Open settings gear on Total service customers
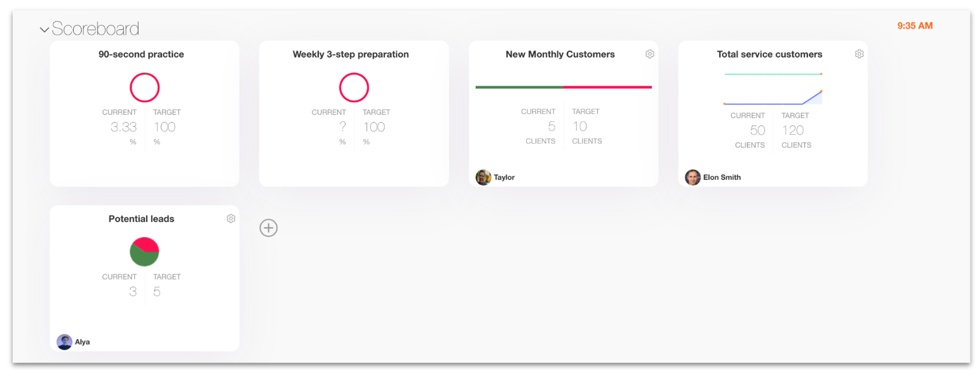Image resolution: width=980 pixels, height=376 pixels. (859, 54)
